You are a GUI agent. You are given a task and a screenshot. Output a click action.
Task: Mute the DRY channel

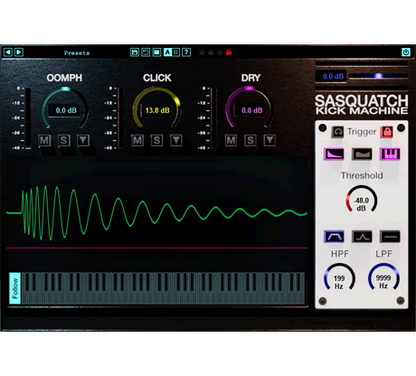point(231,140)
